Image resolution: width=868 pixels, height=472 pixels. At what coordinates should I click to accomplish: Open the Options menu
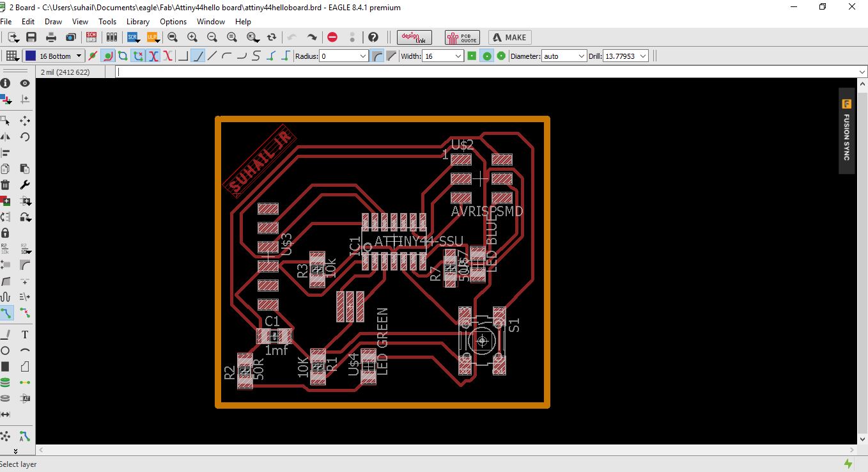coord(173,21)
